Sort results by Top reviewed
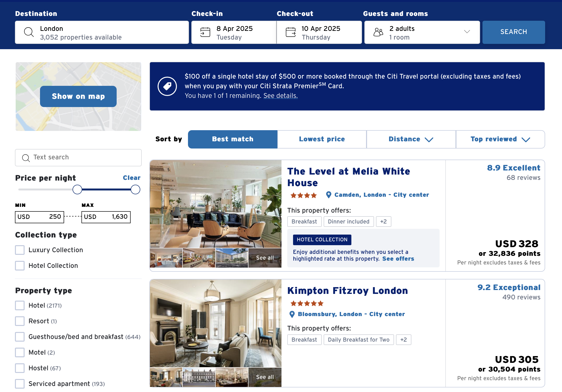 click(500, 139)
